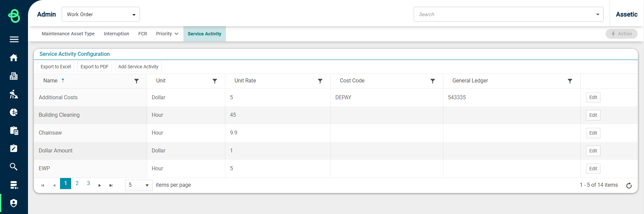This screenshot has height=214, width=644.
Task: Open the assessment edit sidebar icon
Action: 14,148
